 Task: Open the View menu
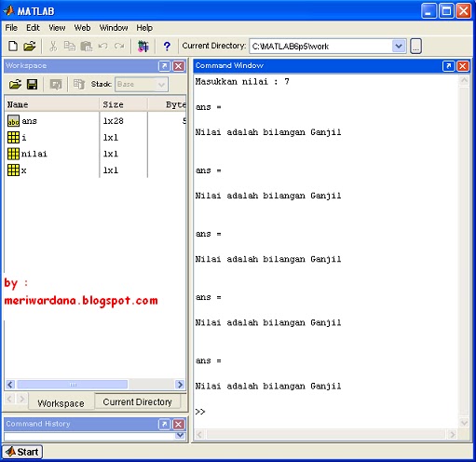(x=57, y=28)
